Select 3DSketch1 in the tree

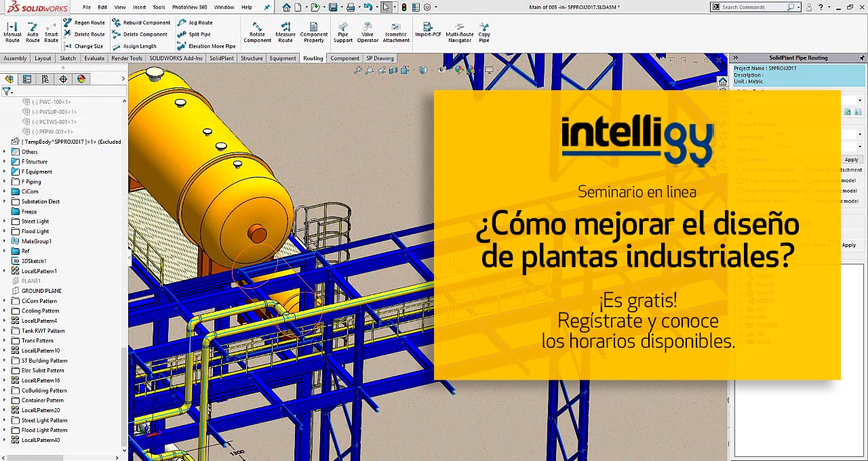click(34, 261)
